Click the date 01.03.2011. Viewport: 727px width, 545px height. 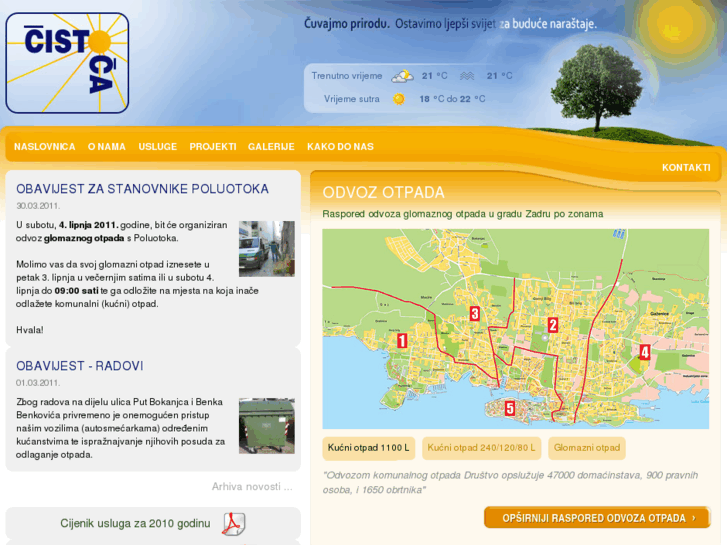38,383
